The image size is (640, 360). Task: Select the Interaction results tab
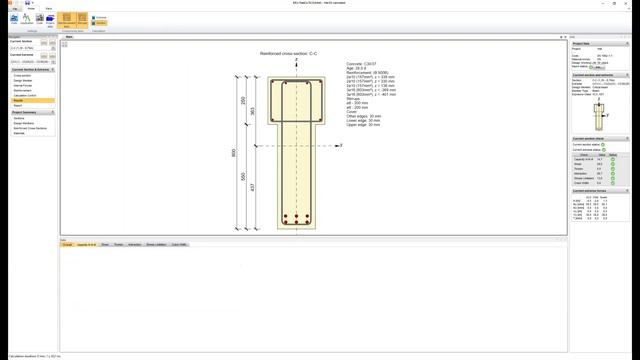pos(134,244)
